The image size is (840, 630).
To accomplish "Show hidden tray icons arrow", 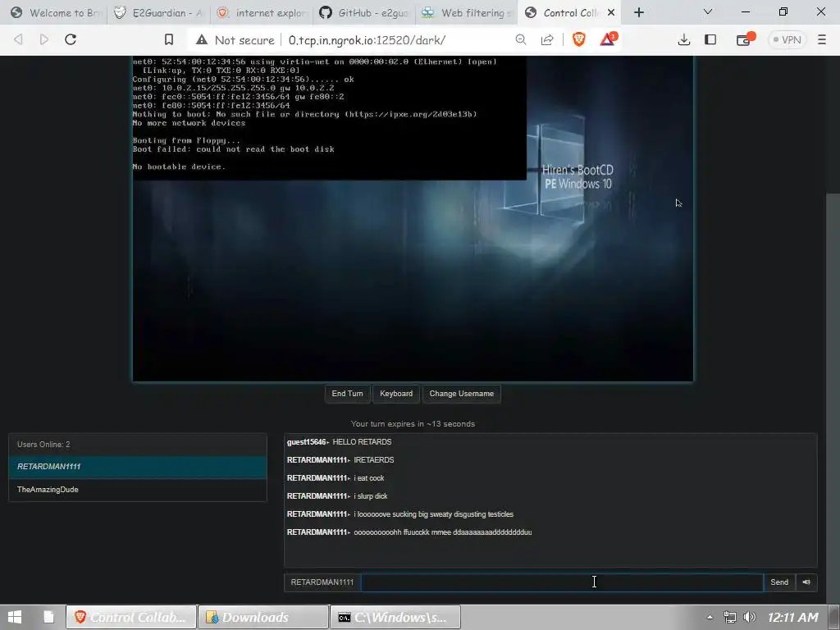I will 710,617.
